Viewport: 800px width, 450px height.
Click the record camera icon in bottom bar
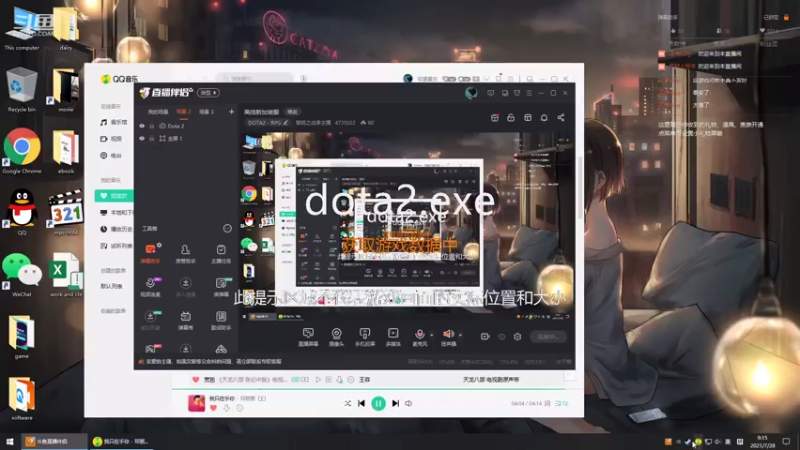click(485, 337)
